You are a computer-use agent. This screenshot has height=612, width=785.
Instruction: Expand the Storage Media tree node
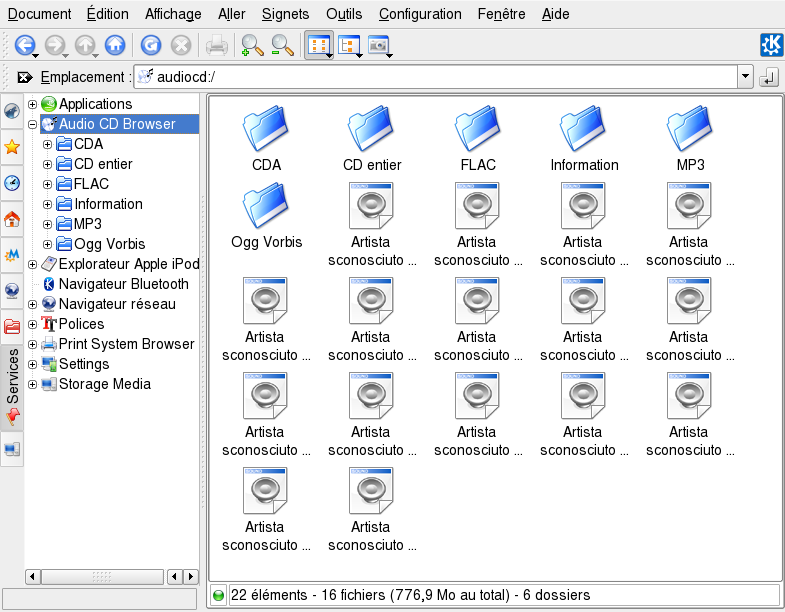tap(33, 384)
